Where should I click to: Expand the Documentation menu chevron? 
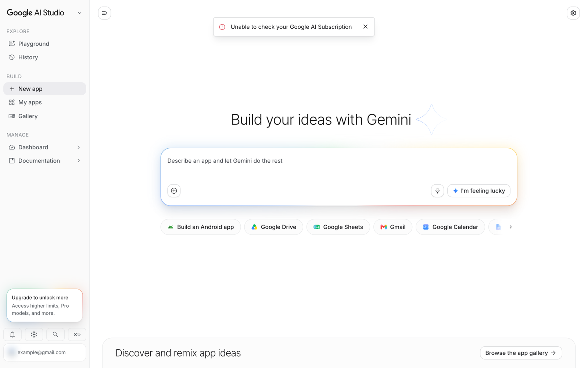pos(79,161)
